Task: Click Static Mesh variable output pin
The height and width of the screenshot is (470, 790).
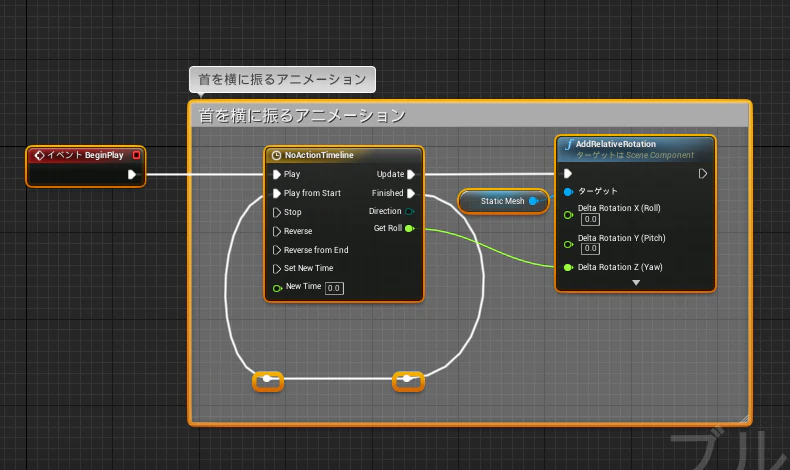Action: (x=533, y=201)
